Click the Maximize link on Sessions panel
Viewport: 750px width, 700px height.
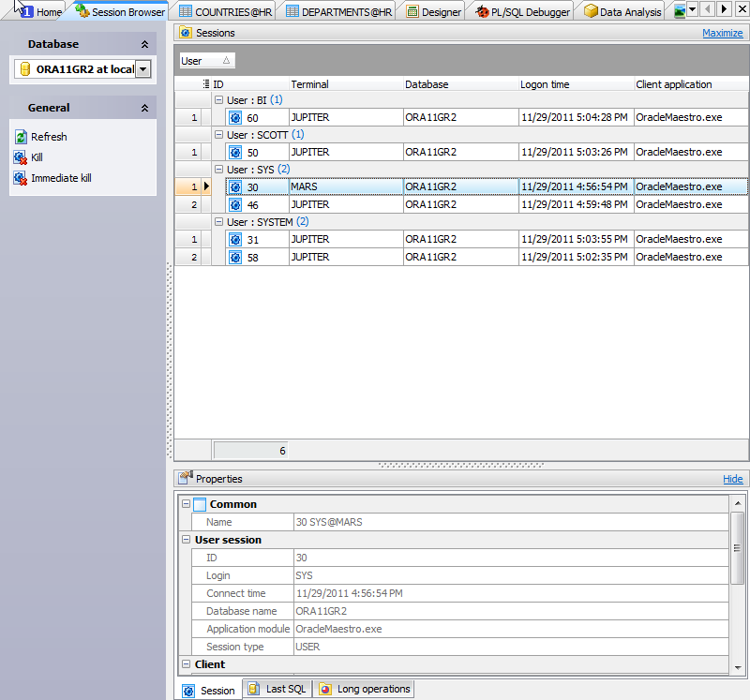[722, 32]
